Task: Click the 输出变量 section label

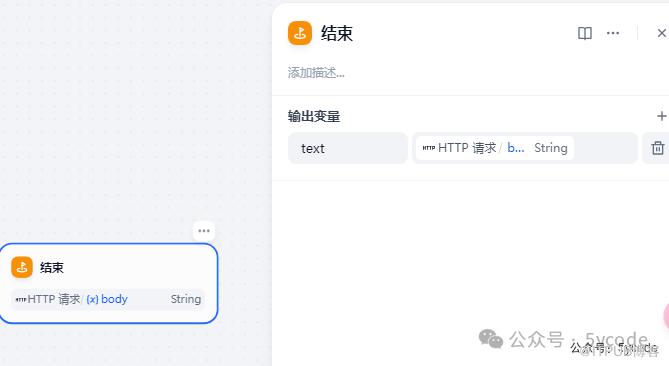Action: point(314,116)
